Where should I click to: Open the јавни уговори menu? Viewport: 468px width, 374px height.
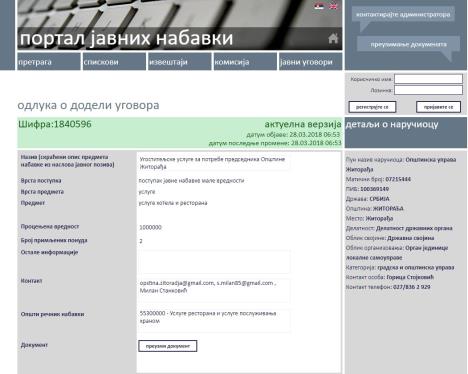coord(310,62)
